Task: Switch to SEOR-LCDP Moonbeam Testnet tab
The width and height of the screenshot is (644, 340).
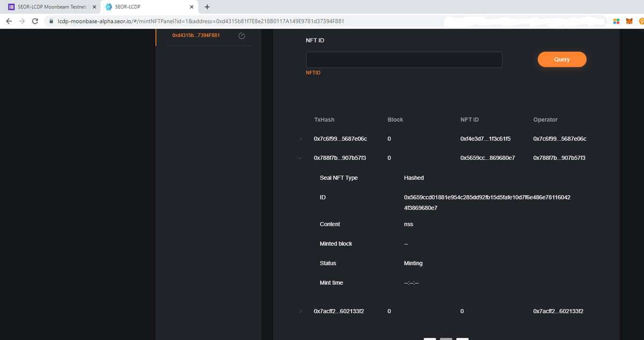Action: pyautogui.click(x=51, y=7)
